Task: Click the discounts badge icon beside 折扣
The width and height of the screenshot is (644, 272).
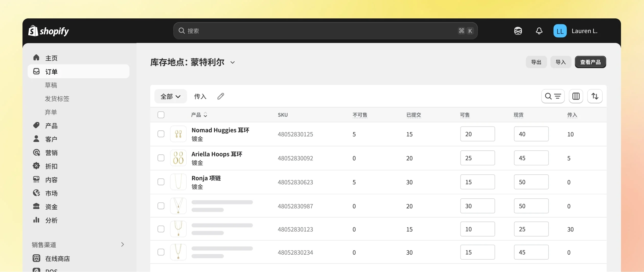Action: pos(36,166)
